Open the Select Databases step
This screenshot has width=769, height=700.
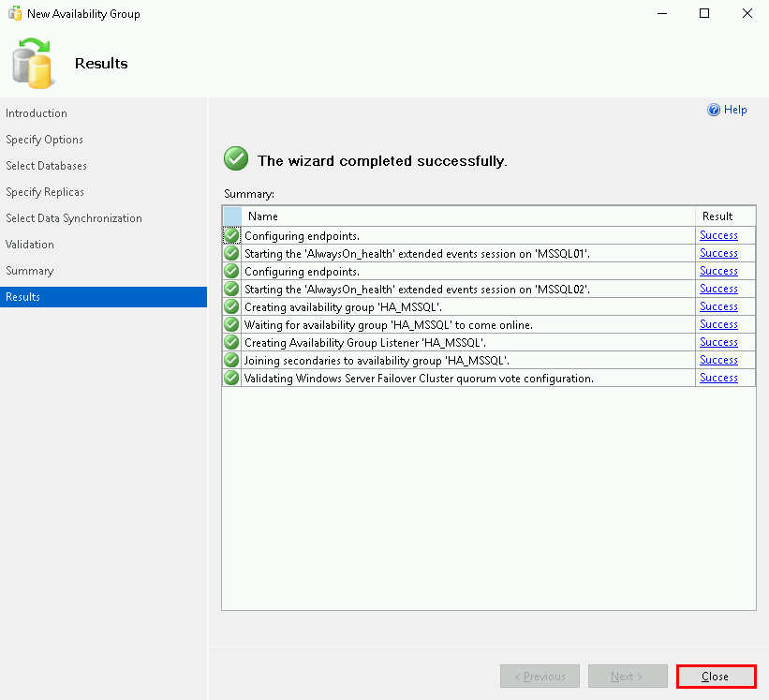pyautogui.click(x=46, y=166)
